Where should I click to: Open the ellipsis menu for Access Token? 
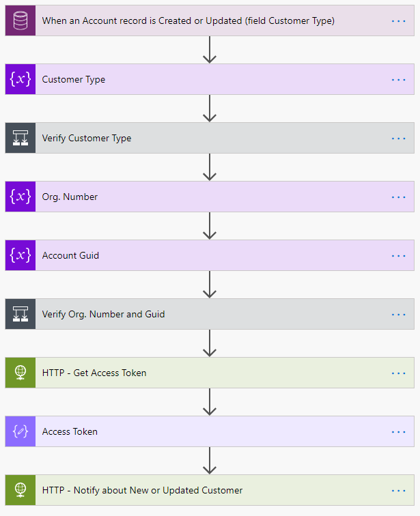[399, 431]
